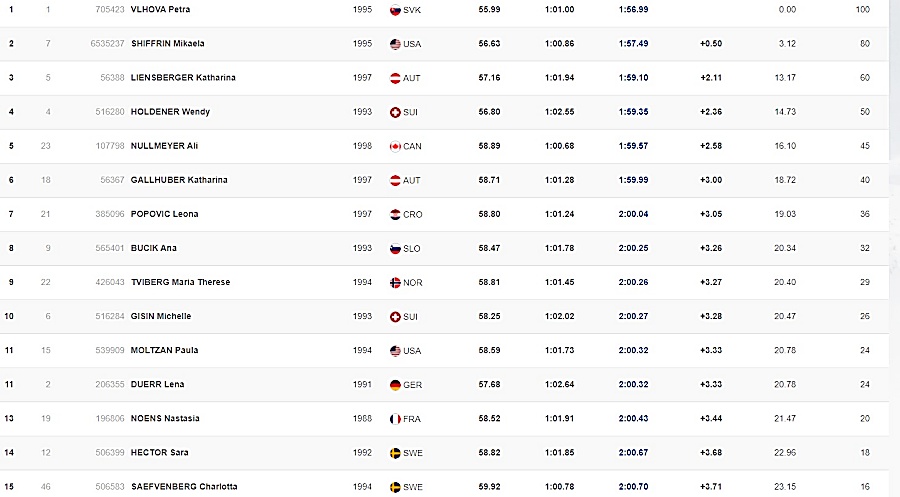Click FIS code 705423 for Vlhova
This screenshot has width=900, height=497.
(110, 9)
